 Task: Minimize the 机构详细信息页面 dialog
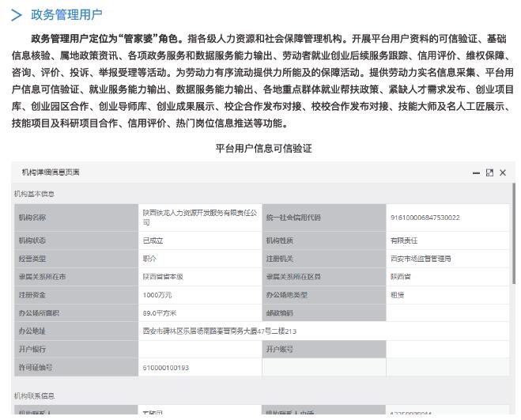click(x=476, y=172)
